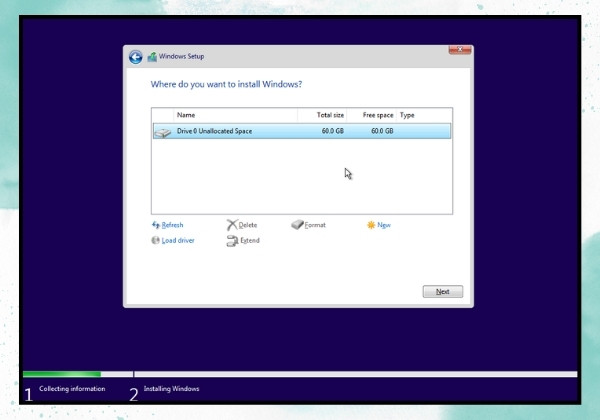Click the Total size column header

(x=330, y=115)
